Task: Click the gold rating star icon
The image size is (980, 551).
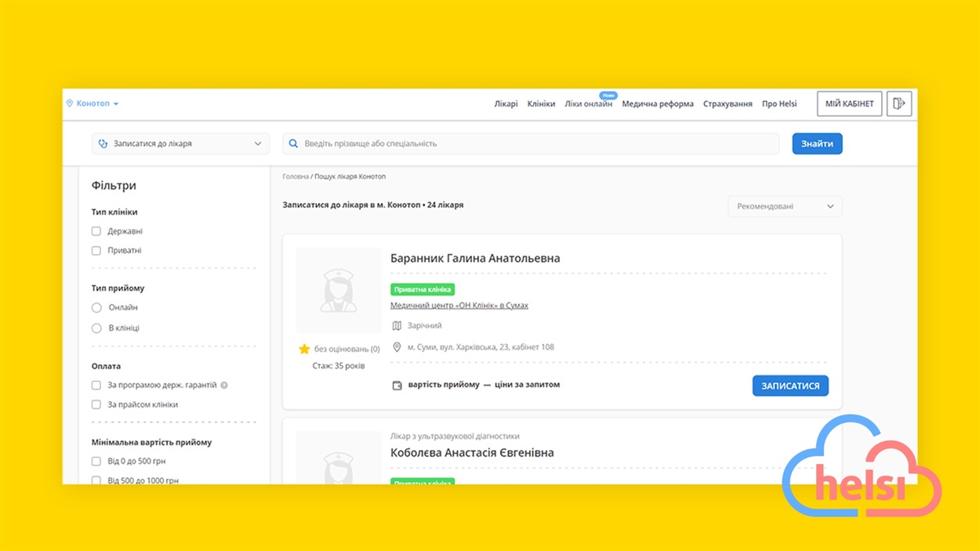Action: click(x=304, y=350)
